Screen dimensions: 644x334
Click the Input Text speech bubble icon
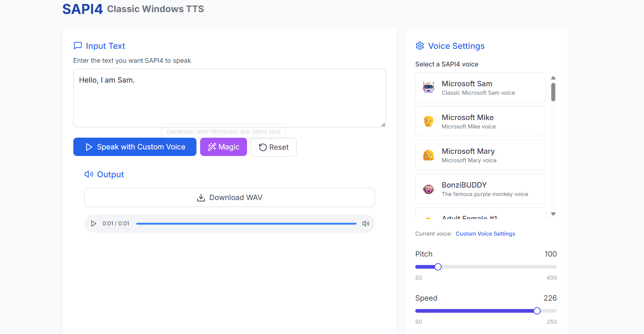point(78,46)
